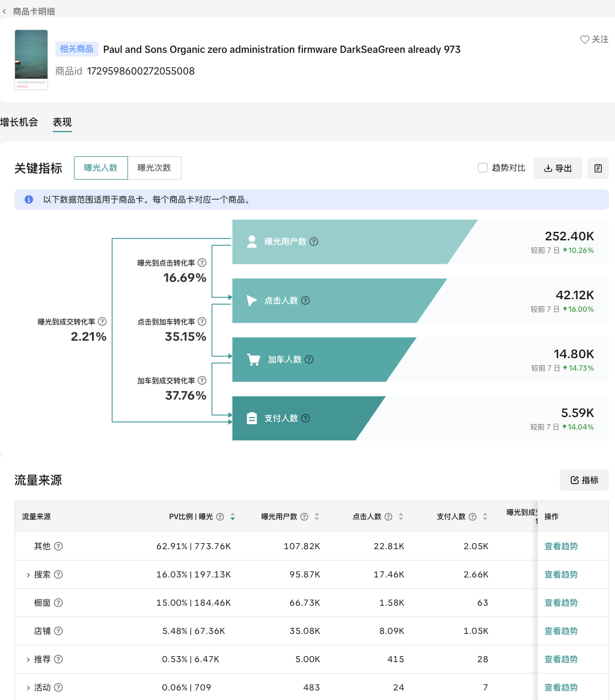Expand the 搜索 traffic source row
615x700 pixels.
[x=28, y=575]
